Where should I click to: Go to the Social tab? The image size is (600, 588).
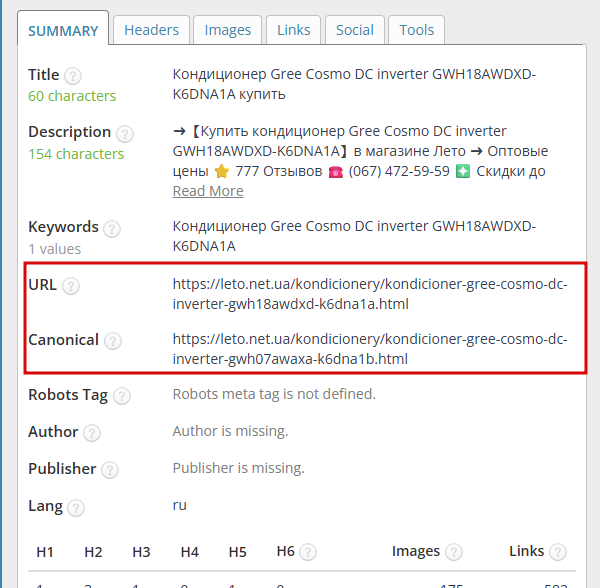pos(355,30)
